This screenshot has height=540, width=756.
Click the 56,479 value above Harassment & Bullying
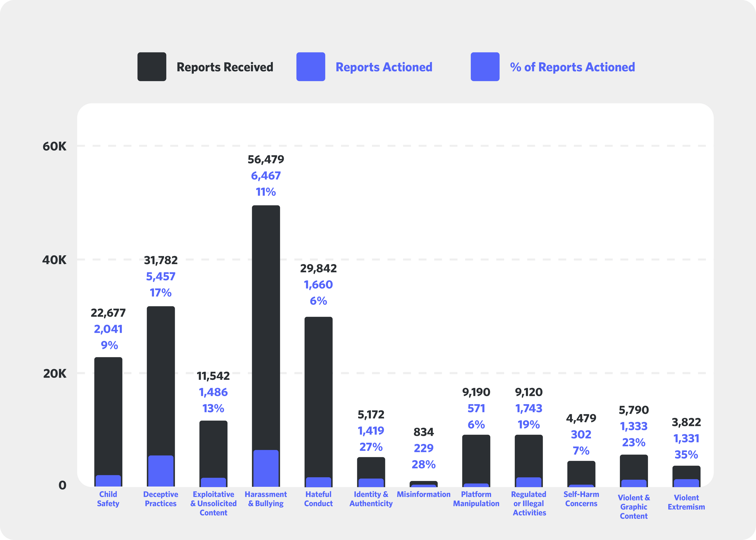[266, 160]
